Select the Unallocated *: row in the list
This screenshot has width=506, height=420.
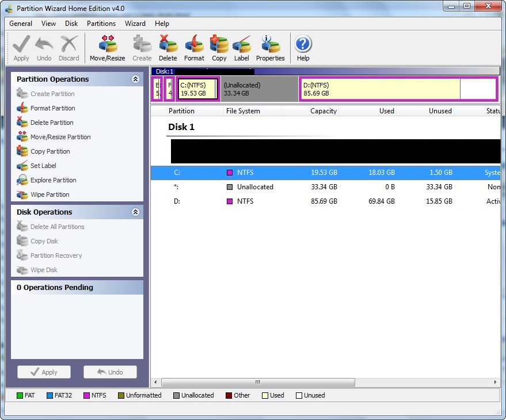point(326,187)
